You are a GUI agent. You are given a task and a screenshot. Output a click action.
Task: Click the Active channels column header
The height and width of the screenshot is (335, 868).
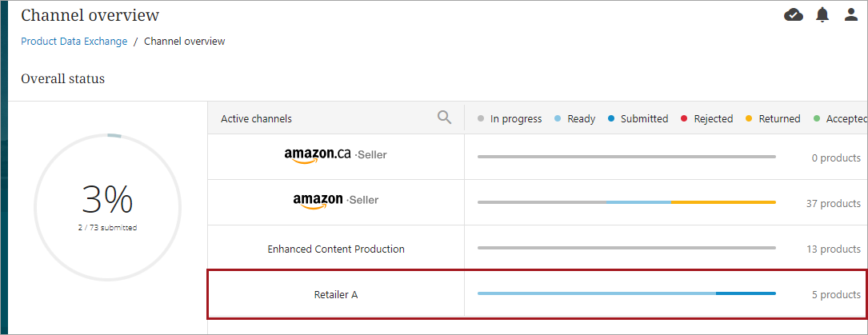[256, 119]
